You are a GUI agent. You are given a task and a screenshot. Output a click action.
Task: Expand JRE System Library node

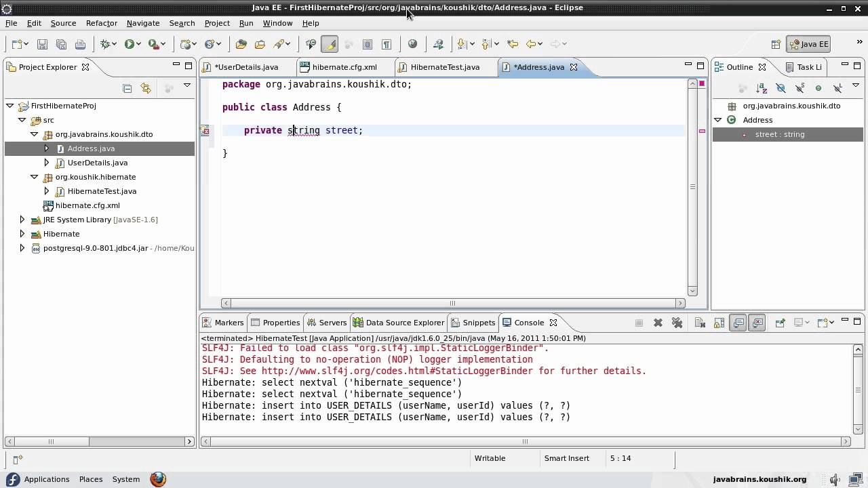point(22,220)
